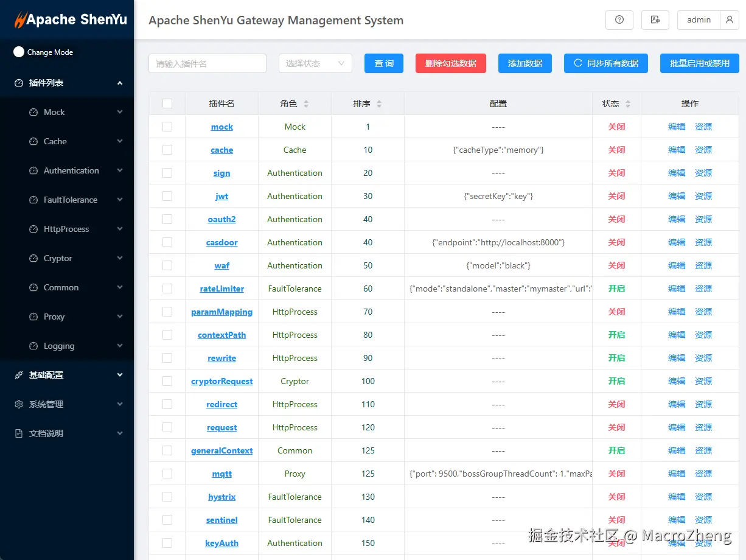Click 编辑 for the waf row
746x560 pixels.
coord(677,265)
